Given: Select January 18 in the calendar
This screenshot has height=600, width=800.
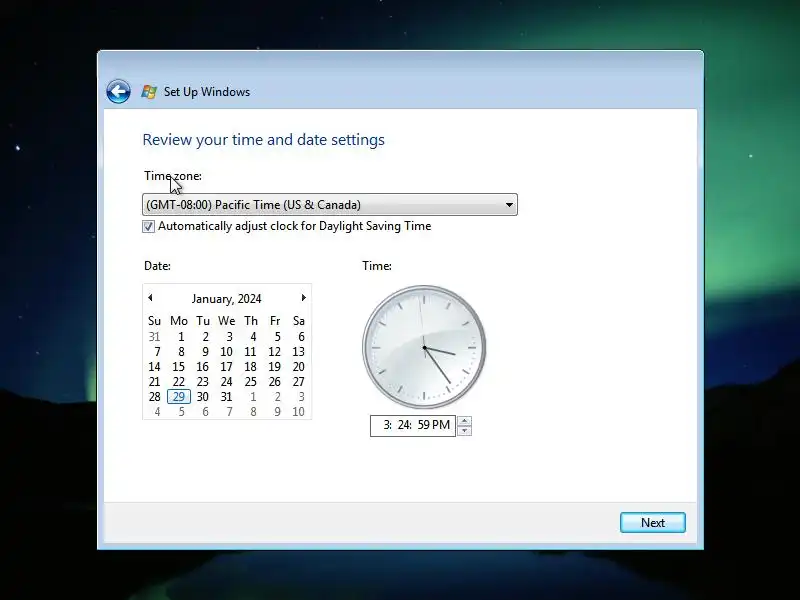Looking at the screenshot, I should pos(251,367).
